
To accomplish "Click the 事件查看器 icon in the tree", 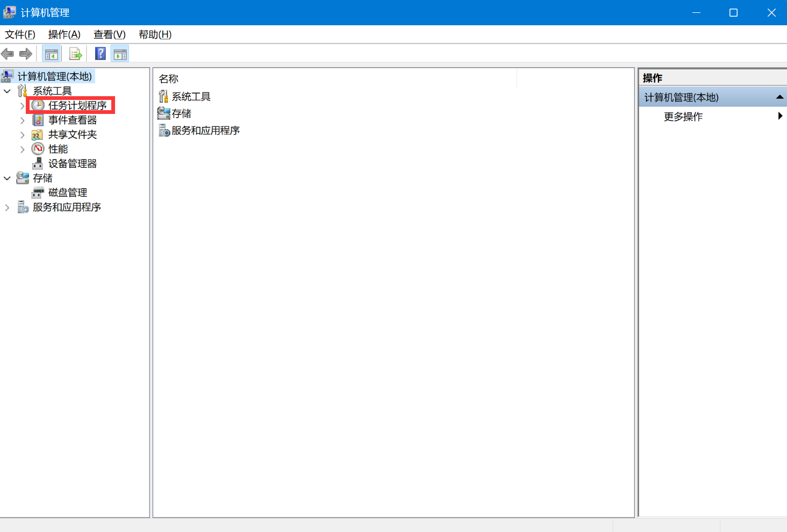I will [38, 120].
